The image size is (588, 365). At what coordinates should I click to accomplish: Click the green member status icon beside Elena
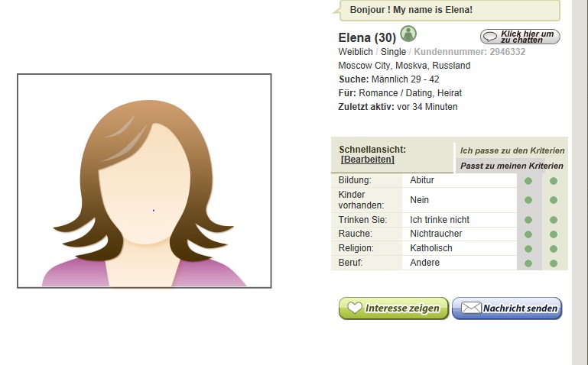point(408,34)
